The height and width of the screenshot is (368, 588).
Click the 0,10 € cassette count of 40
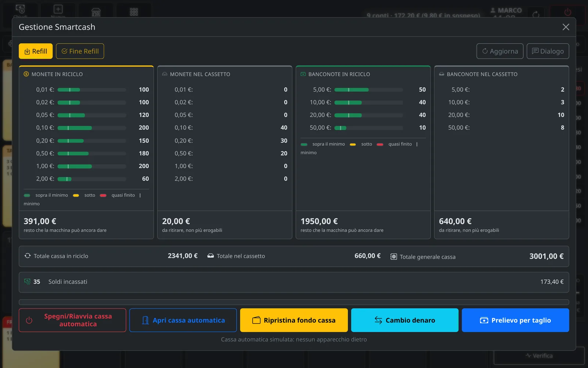point(284,128)
